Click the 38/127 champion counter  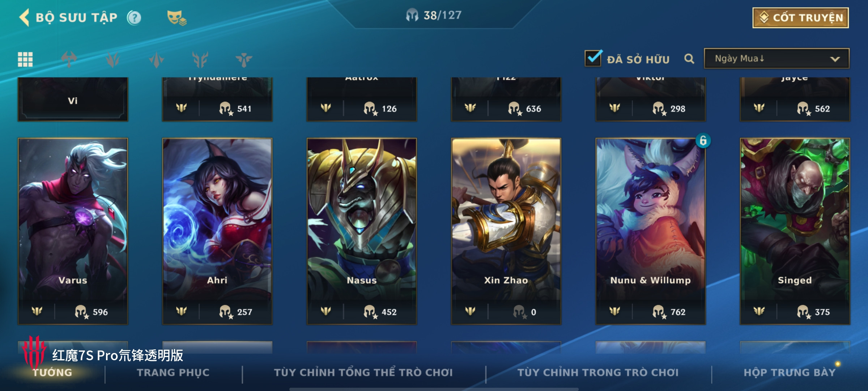[434, 15]
